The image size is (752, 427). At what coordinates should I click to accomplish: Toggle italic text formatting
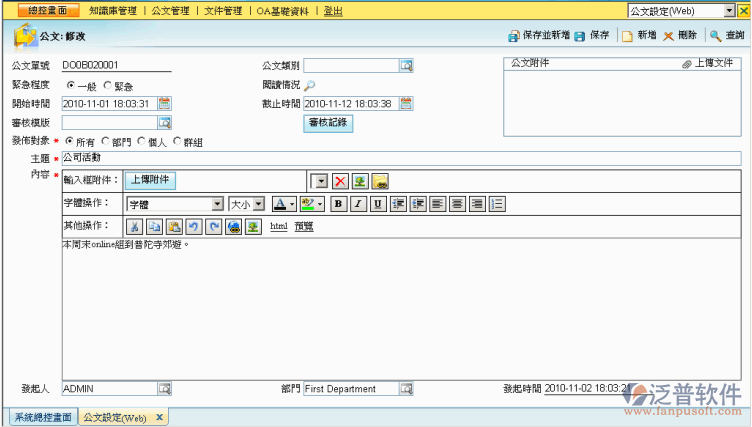(358, 204)
